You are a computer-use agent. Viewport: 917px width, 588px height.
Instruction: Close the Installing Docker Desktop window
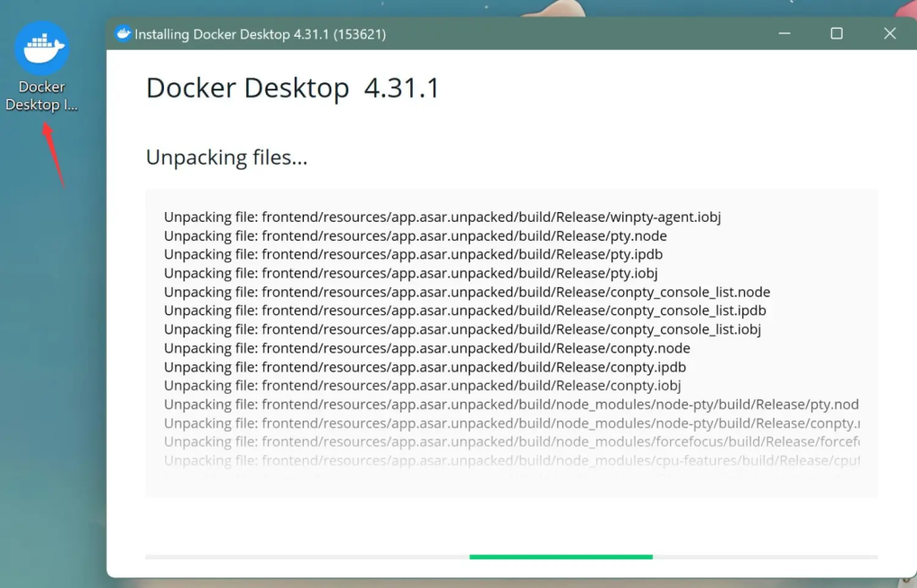[889, 34]
